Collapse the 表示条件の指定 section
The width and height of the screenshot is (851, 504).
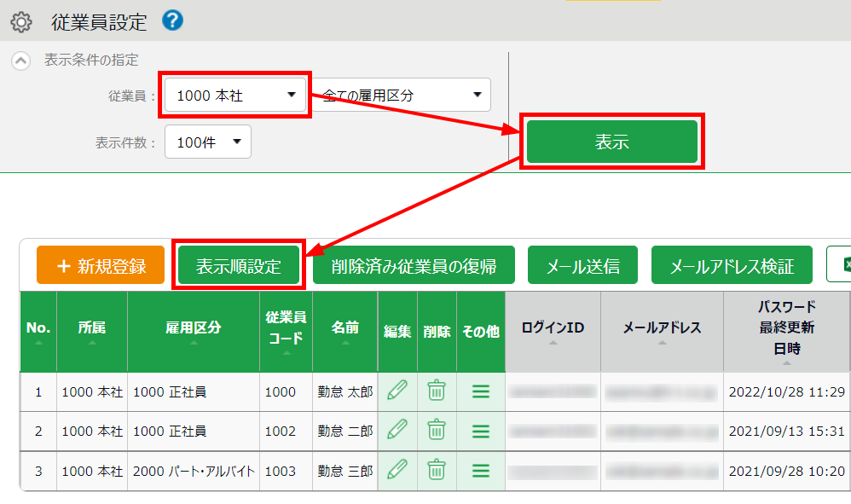coord(20,61)
